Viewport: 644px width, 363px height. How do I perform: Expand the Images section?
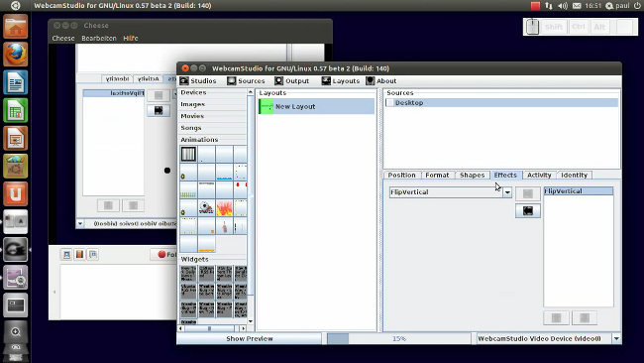(213, 104)
